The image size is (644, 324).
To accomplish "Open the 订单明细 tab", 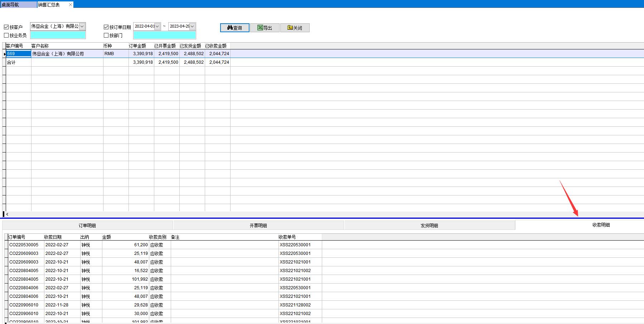I will point(87,226).
